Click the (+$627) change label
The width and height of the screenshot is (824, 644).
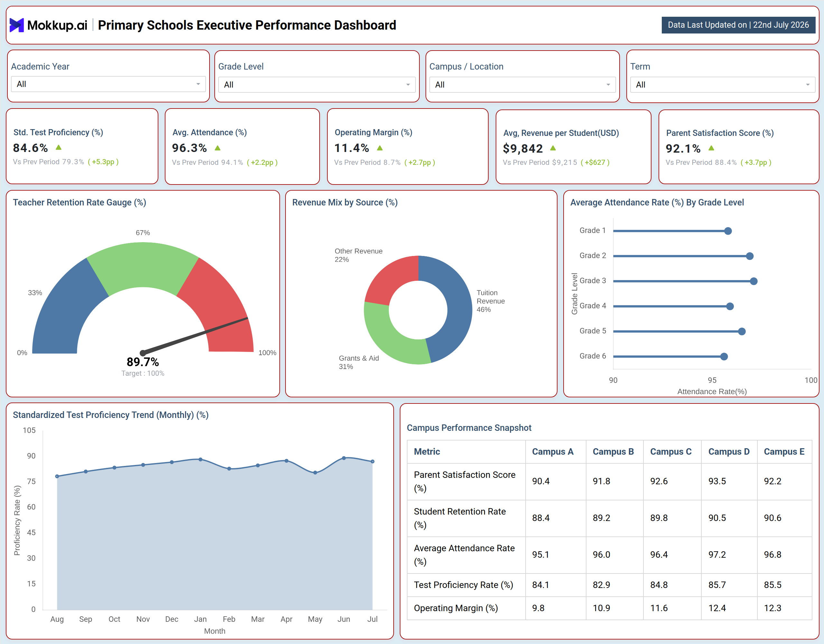coord(595,162)
